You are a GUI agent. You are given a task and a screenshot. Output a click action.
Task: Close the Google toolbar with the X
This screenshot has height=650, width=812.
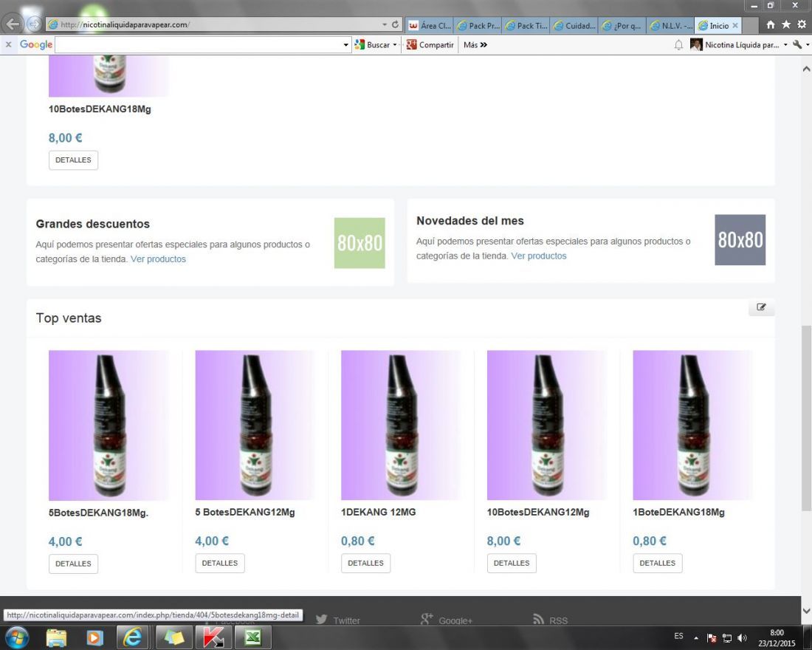8,44
